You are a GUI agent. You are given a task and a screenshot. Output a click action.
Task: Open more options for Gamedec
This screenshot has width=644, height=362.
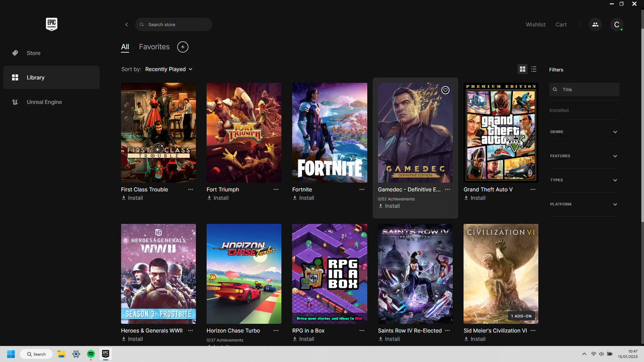[x=447, y=190]
